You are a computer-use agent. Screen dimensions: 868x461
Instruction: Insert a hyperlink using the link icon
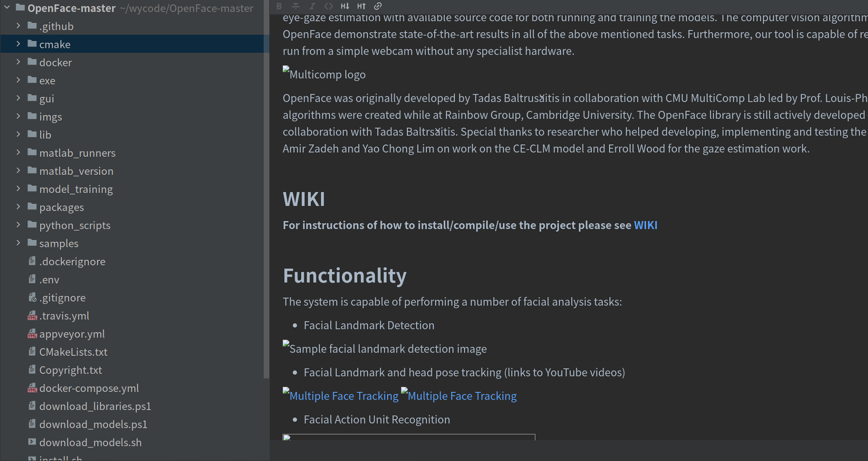[377, 6]
